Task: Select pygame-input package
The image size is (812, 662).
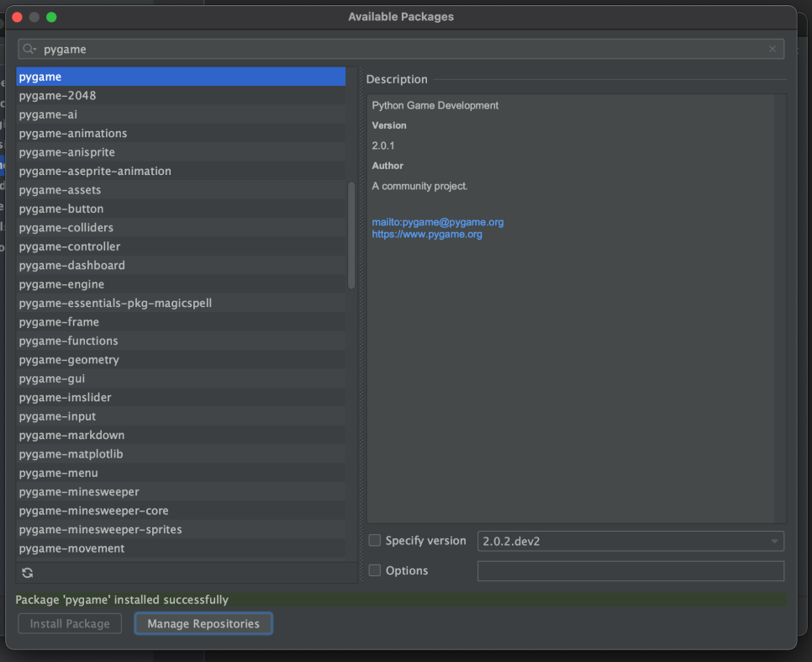Action: (181, 416)
